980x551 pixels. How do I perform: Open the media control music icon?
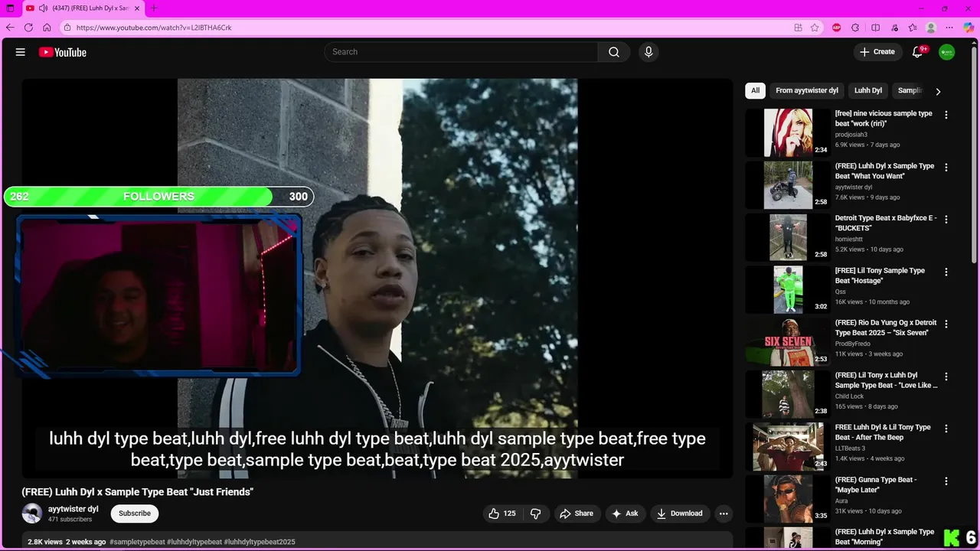[x=894, y=28]
